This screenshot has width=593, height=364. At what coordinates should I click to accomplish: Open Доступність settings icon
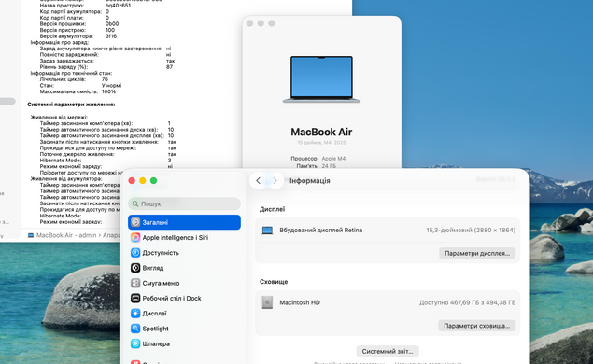tap(135, 253)
